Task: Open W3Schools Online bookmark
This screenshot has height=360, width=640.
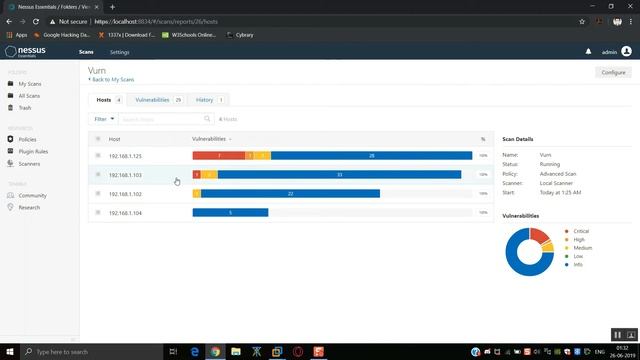Action: point(189,35)
